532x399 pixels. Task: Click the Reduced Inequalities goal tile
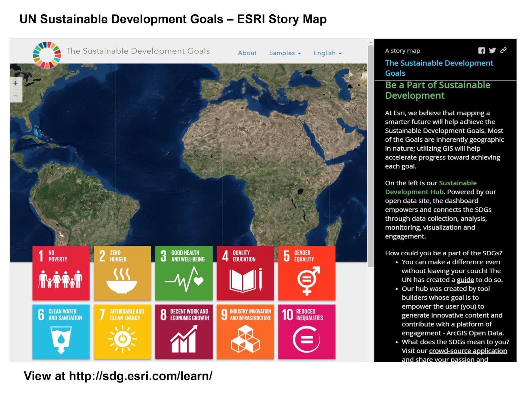click(307, 332)
